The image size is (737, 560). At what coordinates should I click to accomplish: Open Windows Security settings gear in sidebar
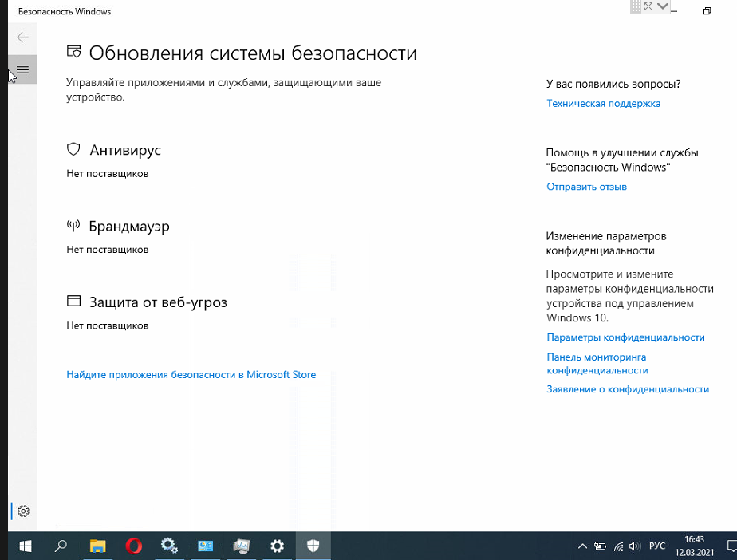tap(23, 511)
